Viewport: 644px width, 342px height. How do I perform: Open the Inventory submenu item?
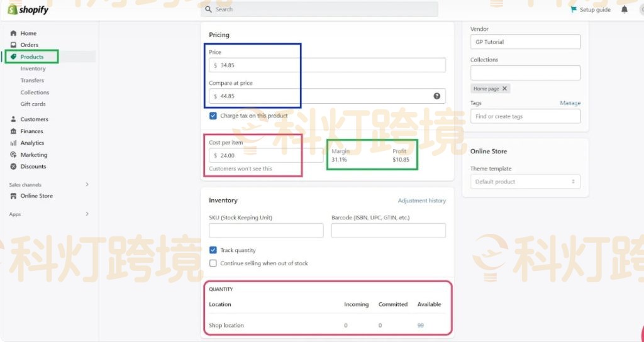33,69
